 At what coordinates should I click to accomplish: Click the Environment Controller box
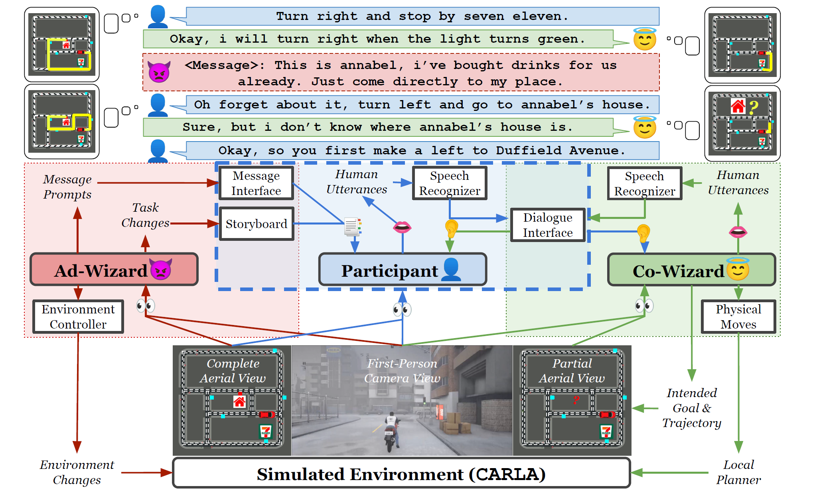pyautogui.click(x=78, y=317)
